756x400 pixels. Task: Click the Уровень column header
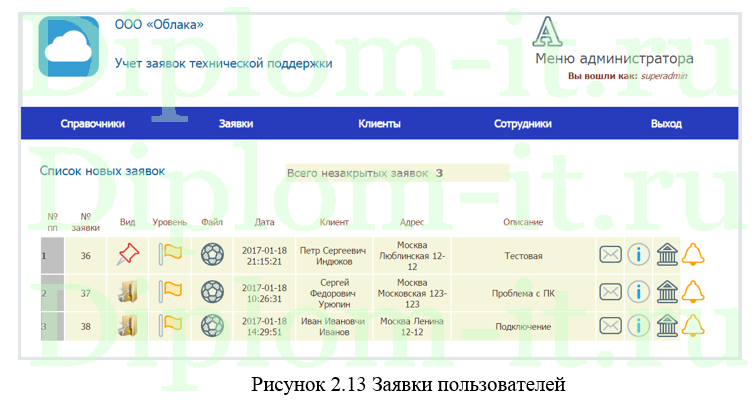(x=170, y=222)
